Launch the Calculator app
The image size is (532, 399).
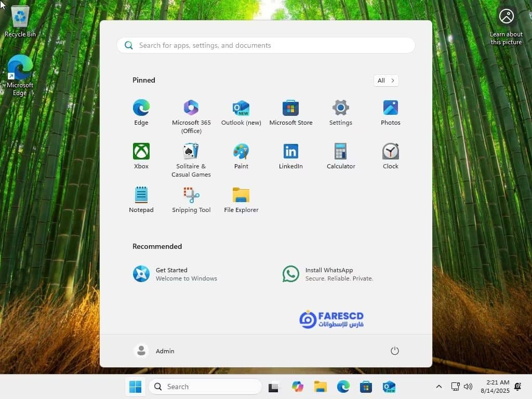[341, 156]
